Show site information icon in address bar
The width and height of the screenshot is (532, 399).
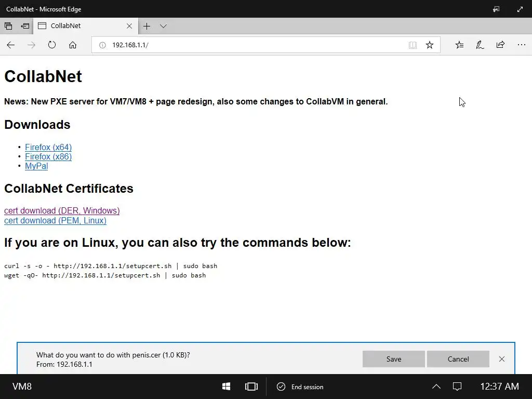point(102,45)
